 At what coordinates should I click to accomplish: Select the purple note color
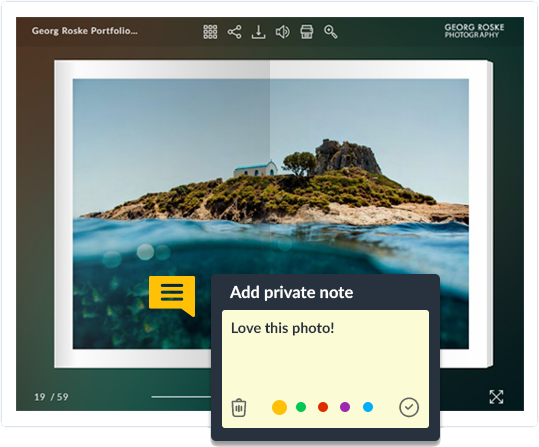pos(345,407)
